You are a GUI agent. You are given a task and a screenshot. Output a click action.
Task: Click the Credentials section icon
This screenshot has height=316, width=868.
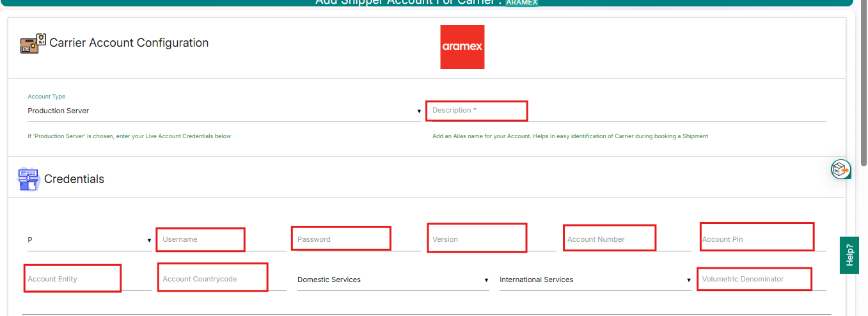click(x=28, y=179)
